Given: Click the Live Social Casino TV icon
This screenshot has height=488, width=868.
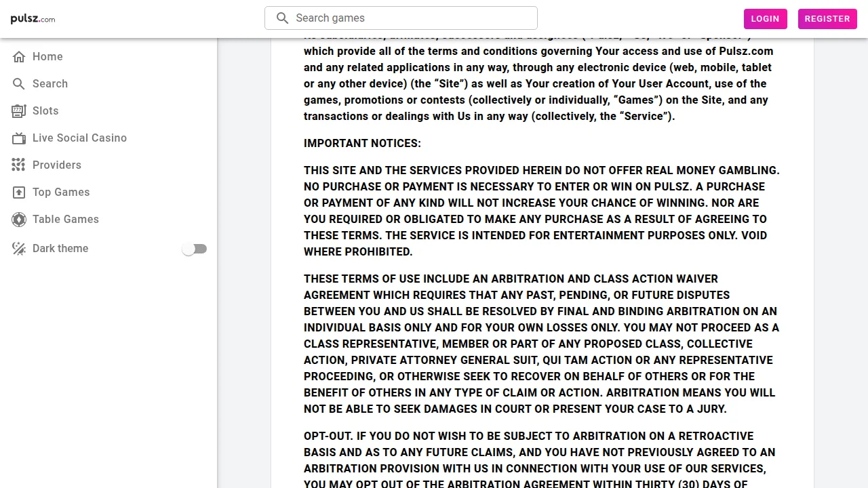Looking at the screenshot, I should [x=19, y=138].
